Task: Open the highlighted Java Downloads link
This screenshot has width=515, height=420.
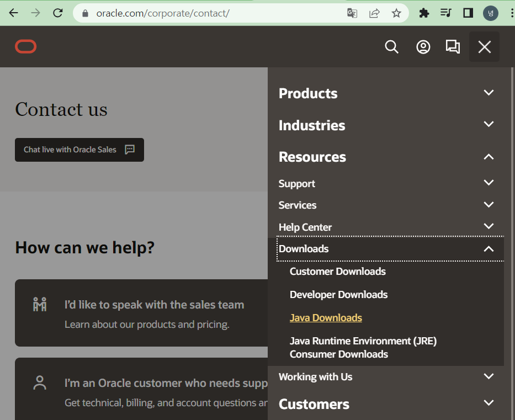Action: coord(326,318)
